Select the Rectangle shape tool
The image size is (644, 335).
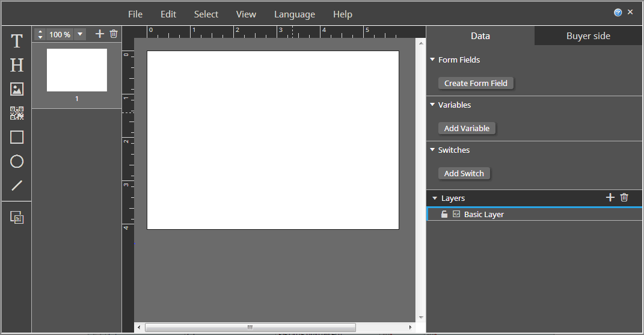17,137
